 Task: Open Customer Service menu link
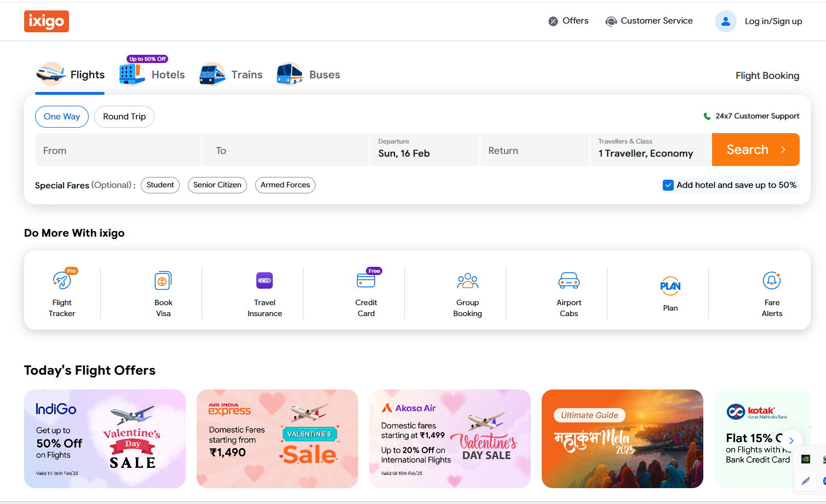(x=649, y=21)
